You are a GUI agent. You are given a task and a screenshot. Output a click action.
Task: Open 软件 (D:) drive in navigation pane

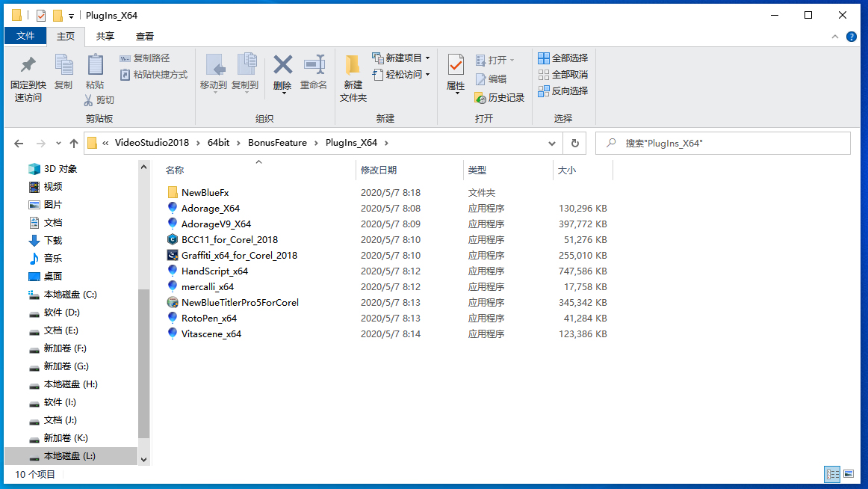(61, 313)
